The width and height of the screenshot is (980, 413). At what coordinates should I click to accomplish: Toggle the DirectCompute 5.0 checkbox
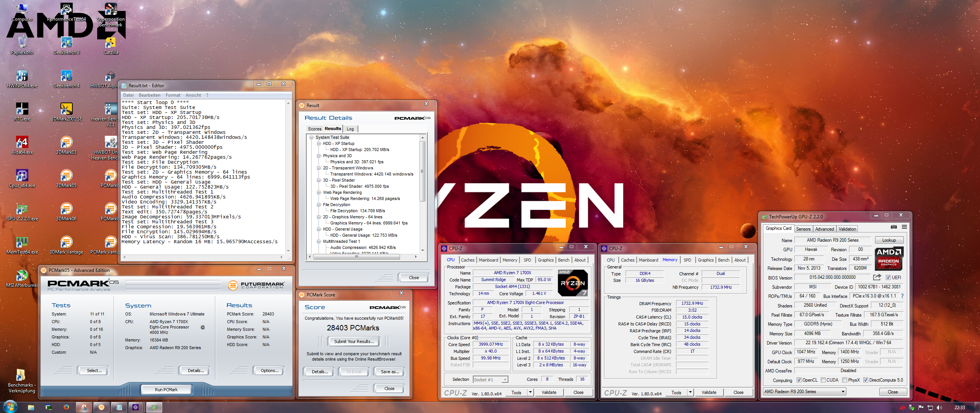pyautogui.click(x=866, y=380)
